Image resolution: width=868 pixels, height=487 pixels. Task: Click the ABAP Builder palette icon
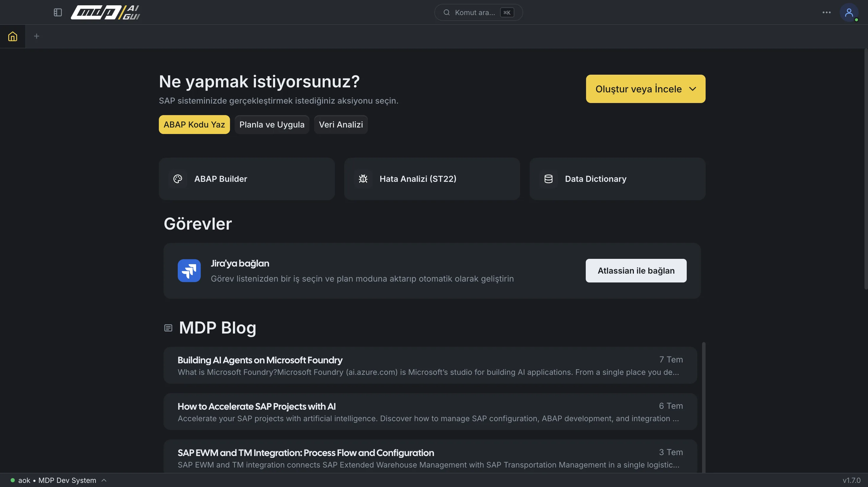pos(177,179)
